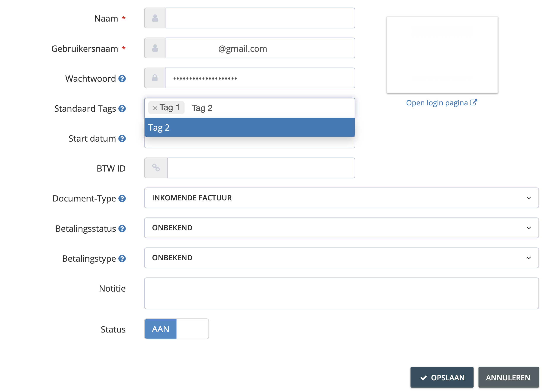This screenshot has width=546, height=392.
Task: Open help icon next to Betalingsstatus
Action: coord(122,229)
